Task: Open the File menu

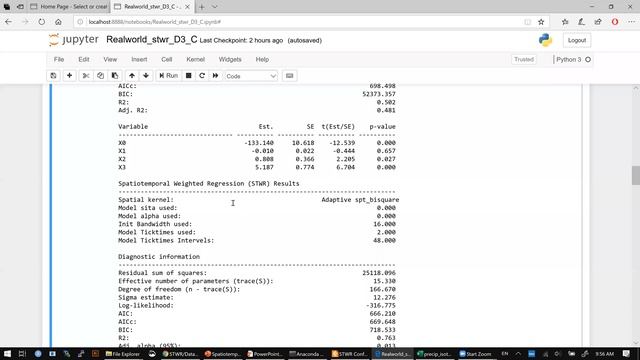Action: click(59, 60)
